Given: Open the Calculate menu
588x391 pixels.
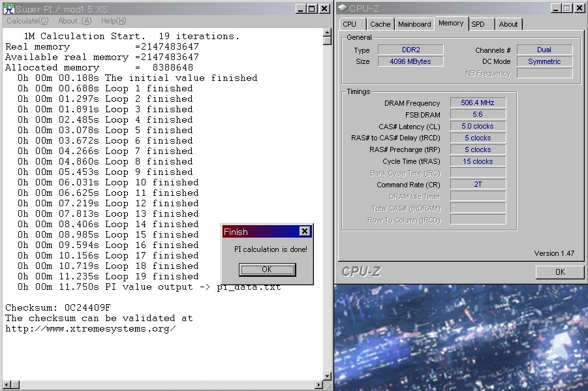Looking at the screenshot, I should [27, 21].
